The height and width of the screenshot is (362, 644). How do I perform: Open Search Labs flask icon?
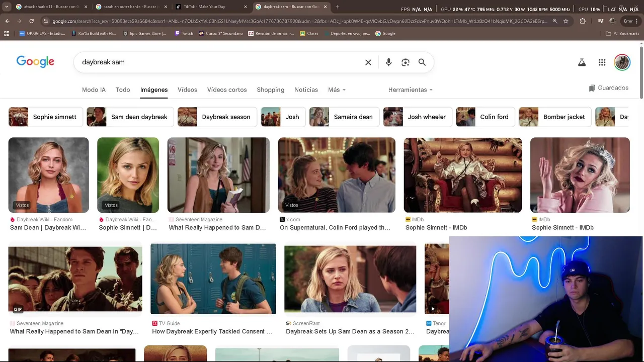coord(582,62)
